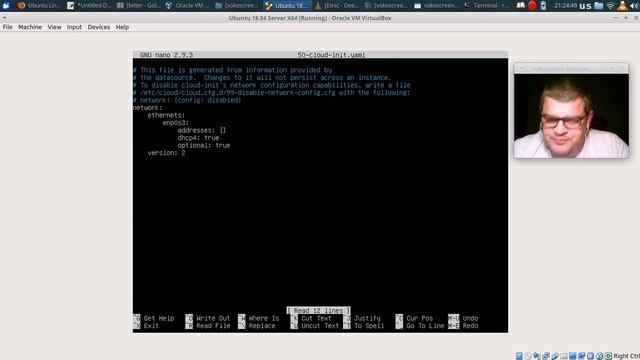
Task: Click the volume tray icon
Action: (x=635, y=5)
